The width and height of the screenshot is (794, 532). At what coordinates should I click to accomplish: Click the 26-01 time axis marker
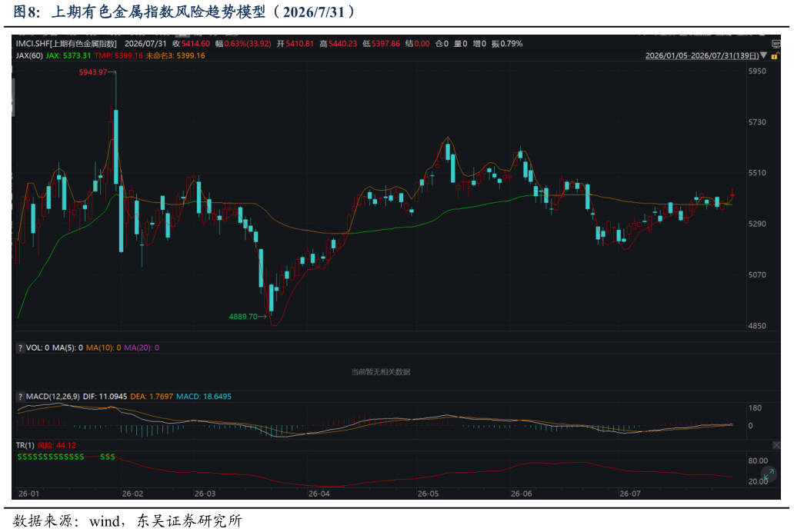coord(28,494)
